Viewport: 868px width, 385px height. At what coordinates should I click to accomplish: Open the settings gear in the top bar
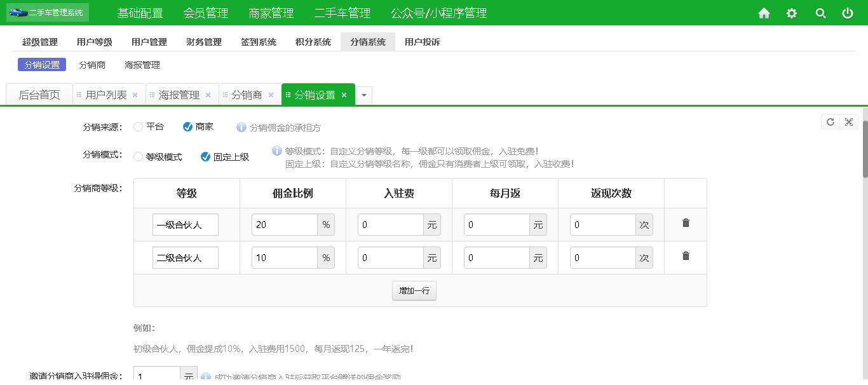791,12
